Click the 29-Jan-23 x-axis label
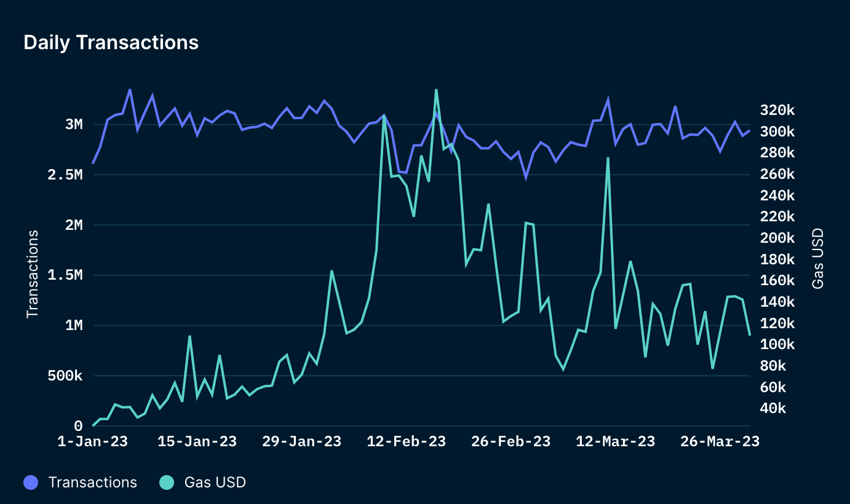This screenshot has width=850, height=504. [301, 442]
